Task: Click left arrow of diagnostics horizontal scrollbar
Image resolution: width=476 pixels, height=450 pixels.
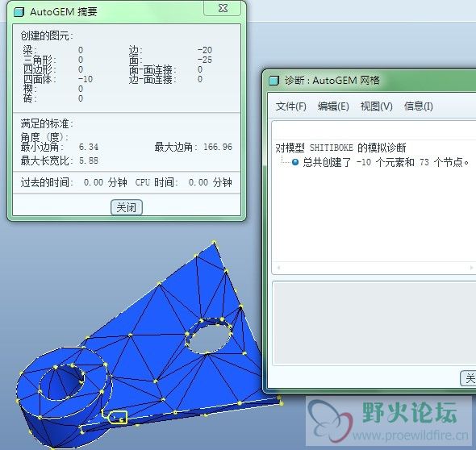Action: 278,268
